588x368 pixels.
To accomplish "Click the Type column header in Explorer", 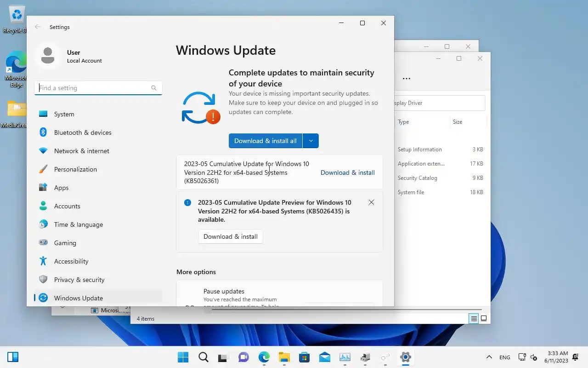I will click(403, 122).
